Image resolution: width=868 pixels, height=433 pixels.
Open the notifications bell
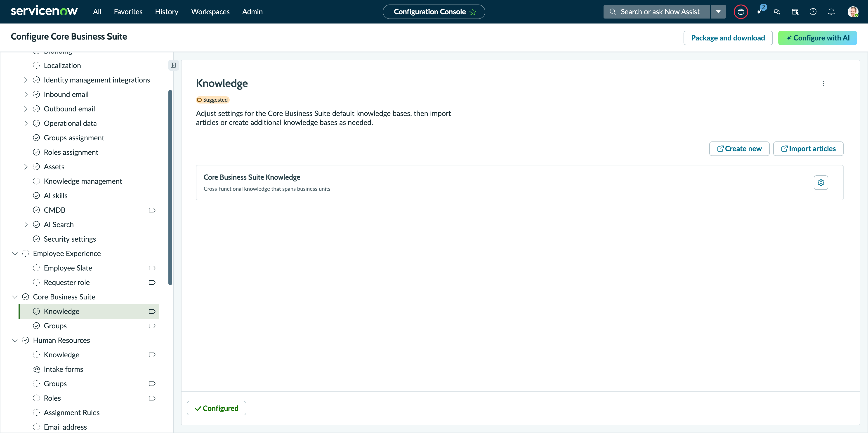831,12
